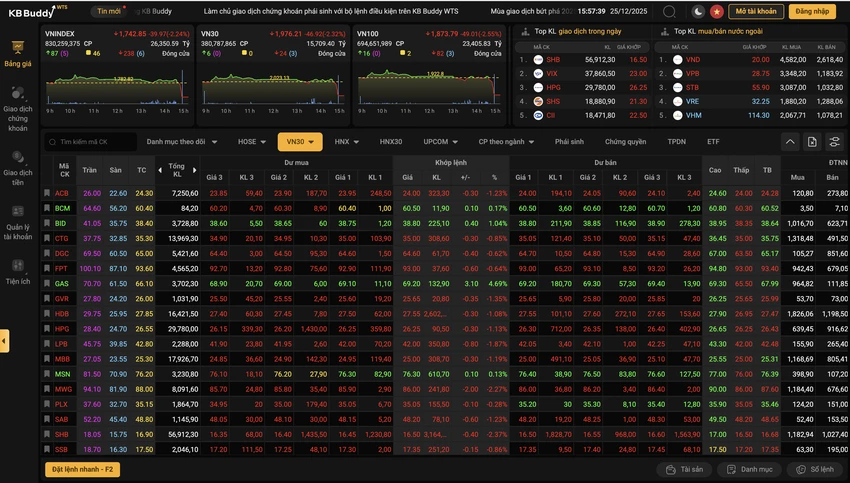
Task: Toggle bookmark flag for HPG row
Action: [47, 329]
